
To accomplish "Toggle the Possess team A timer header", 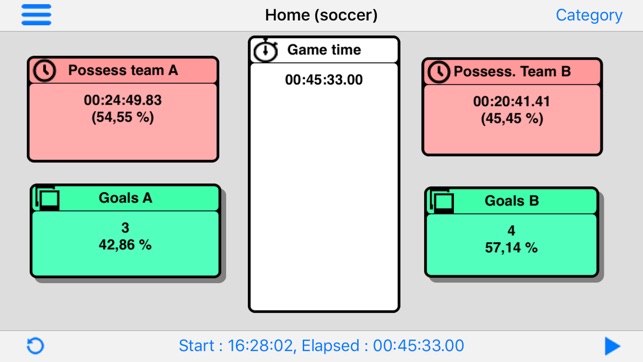I will [x=123, y=71].
